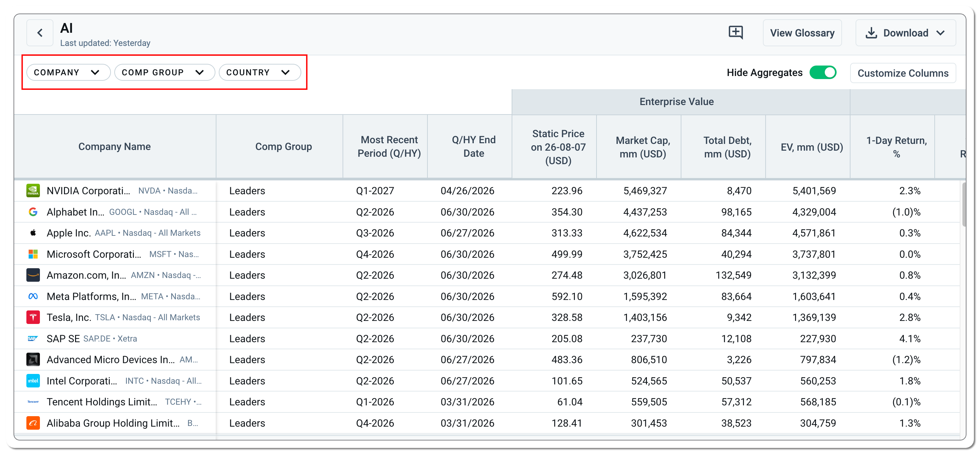
Task: Select Tencent's end date 03/31/2026
Action: [468, 402]
